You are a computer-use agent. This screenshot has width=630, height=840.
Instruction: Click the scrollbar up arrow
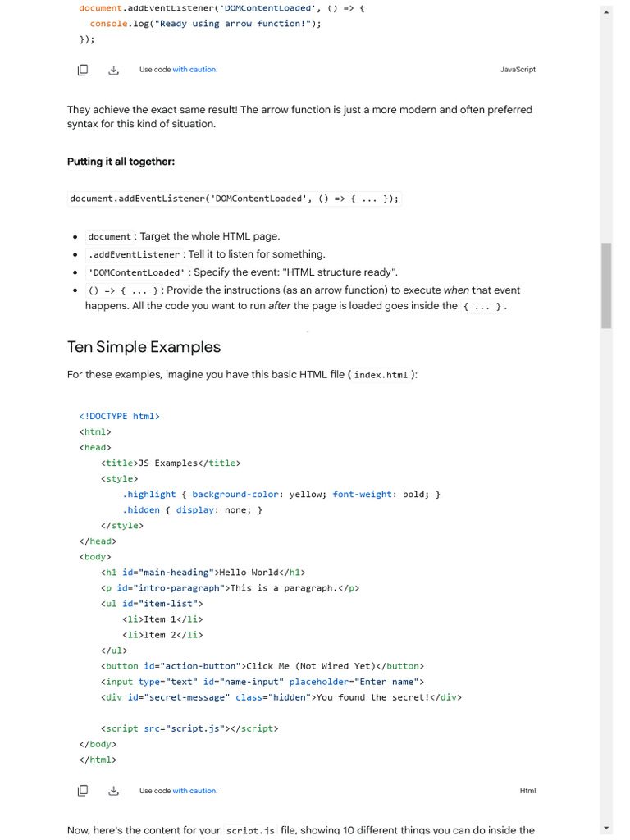(606, 11)
